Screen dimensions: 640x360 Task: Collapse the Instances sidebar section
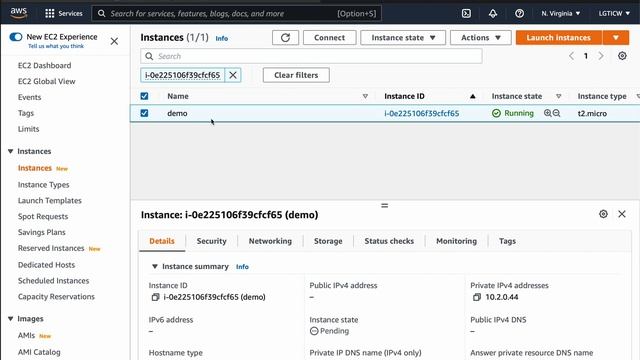point(11,151)
